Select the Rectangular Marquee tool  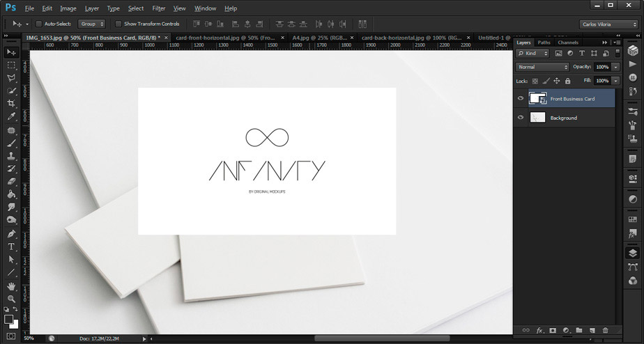[x=11, y=65]
